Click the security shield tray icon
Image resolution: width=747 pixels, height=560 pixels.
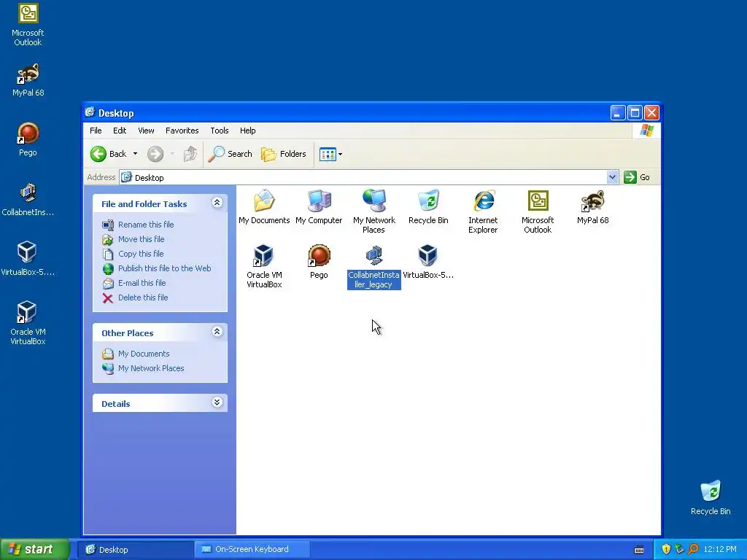(x=666, y=550)
